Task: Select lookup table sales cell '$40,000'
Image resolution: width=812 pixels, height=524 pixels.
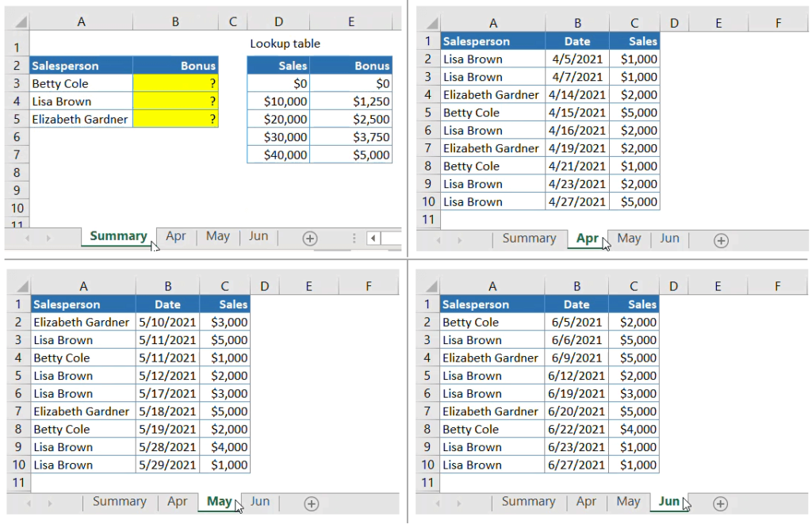Action: pos(278,155)
